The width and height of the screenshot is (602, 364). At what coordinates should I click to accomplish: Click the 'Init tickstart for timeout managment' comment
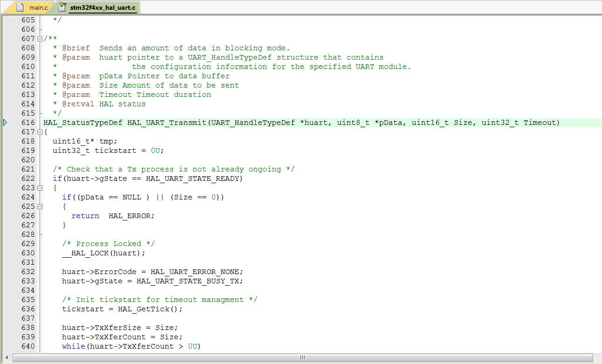click(159, 300)
